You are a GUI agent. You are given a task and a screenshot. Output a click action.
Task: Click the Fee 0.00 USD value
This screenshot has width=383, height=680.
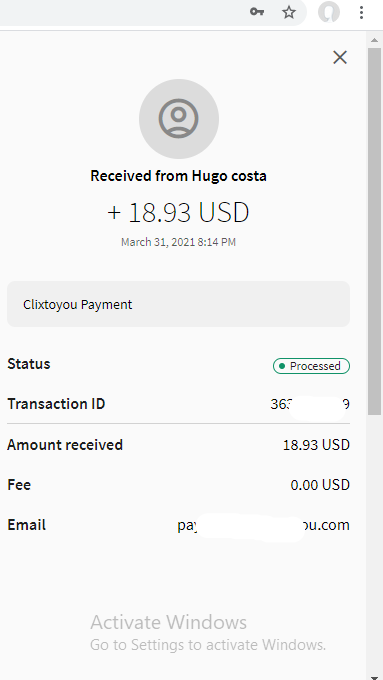(320, 485)
